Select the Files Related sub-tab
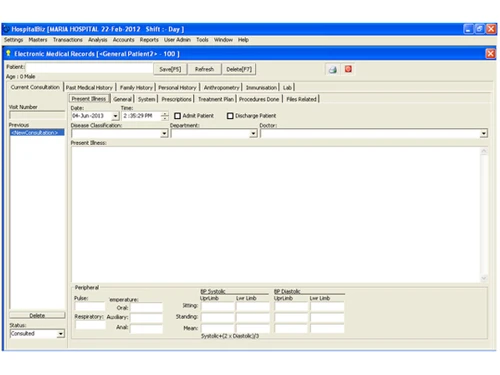 [x=301, y=99]
